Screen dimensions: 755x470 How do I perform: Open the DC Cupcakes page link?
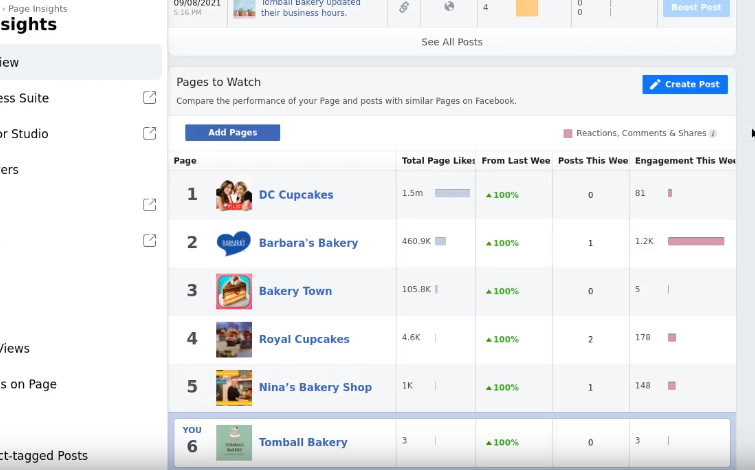[296, 195]
